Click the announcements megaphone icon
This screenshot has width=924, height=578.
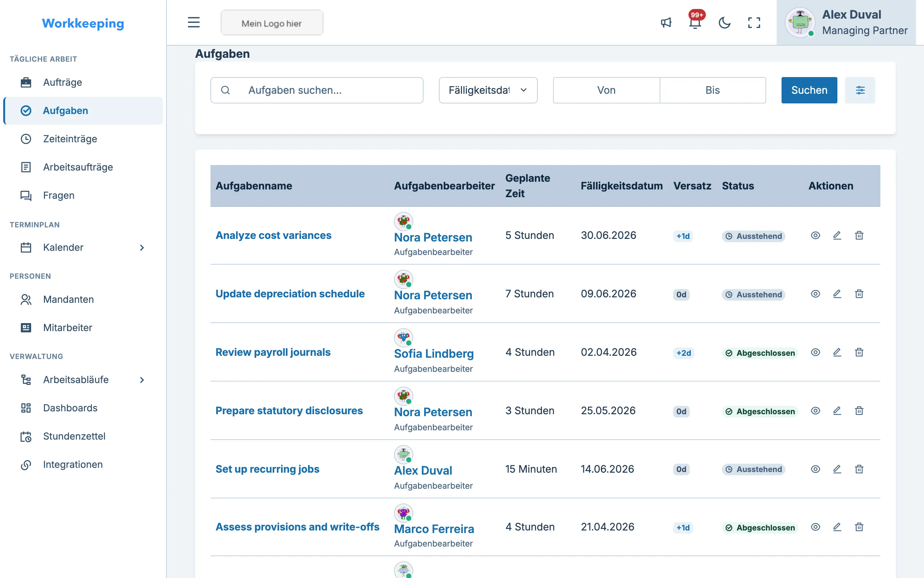pos(666,22)
